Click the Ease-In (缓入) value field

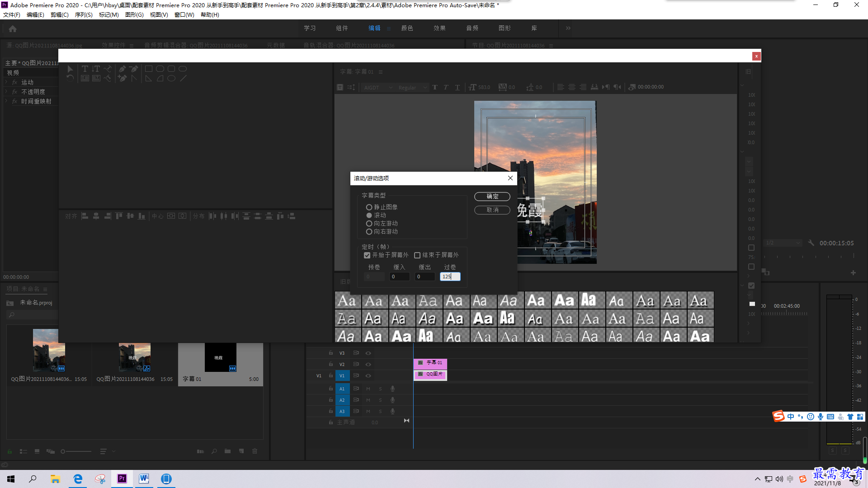pyautogui.click(x=400, y=277)
